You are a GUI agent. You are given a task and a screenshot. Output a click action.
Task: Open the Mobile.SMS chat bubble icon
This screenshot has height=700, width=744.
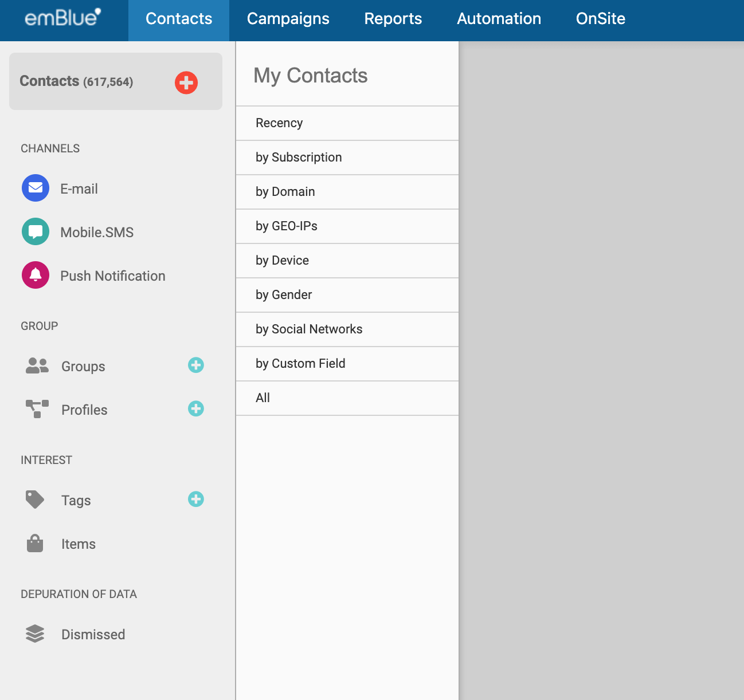pos(36,231)
